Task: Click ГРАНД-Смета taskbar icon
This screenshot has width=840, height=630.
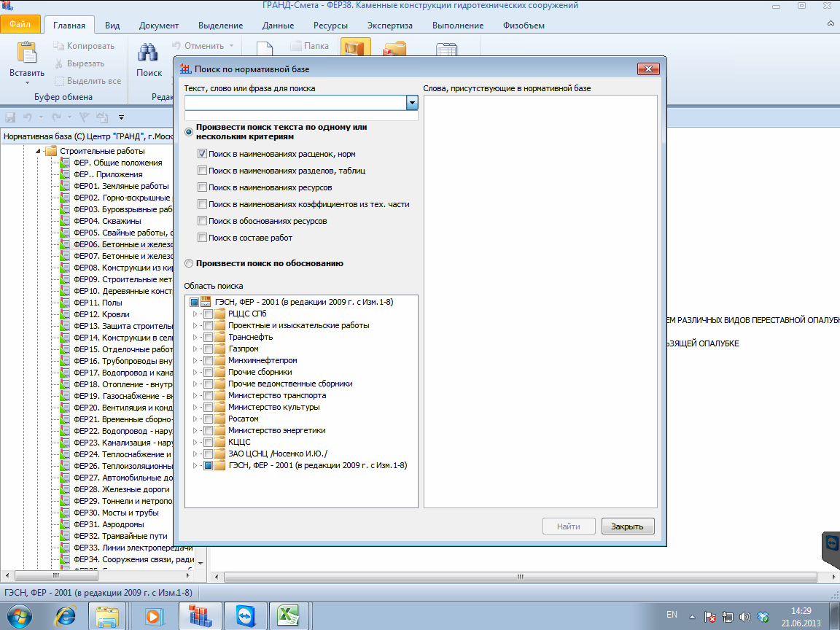Action: click(199, 616)
